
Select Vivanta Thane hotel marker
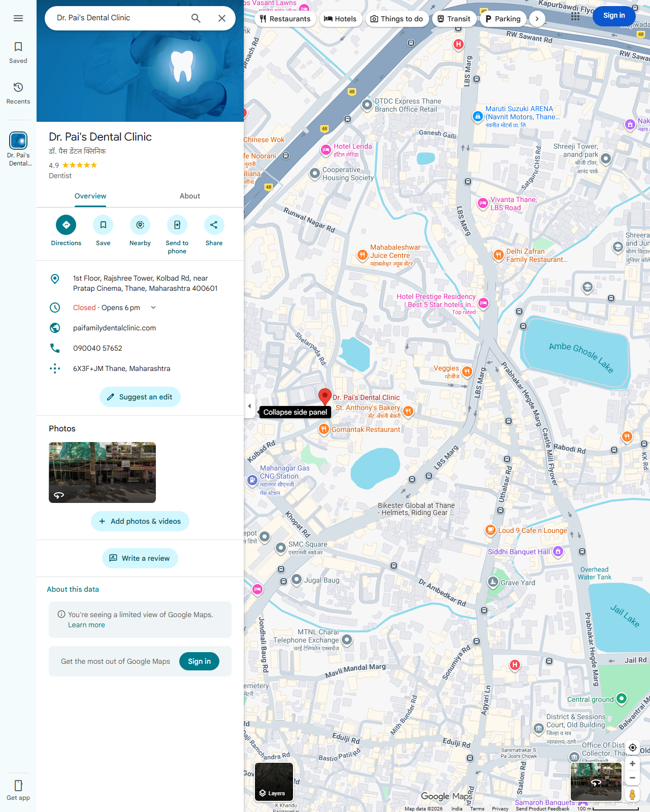coord(483,204)
